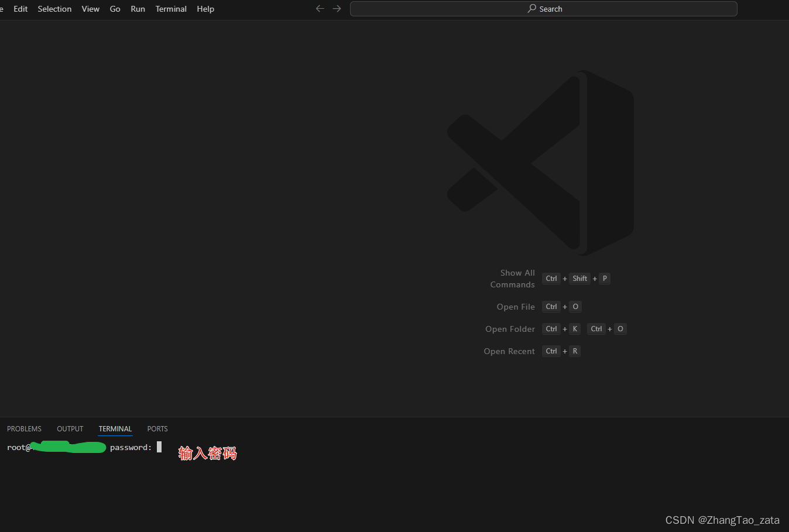Viewport: 789px width, 532px height.
Task: Go back with the left arrow
Action: [320, 9]
